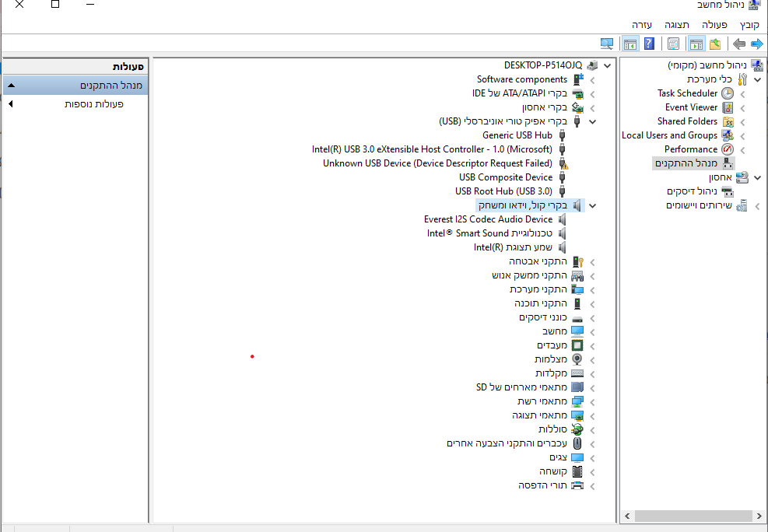Screen dimensions: 768x532
Task: Click the up one level folder icon
Action: (715, 44)
